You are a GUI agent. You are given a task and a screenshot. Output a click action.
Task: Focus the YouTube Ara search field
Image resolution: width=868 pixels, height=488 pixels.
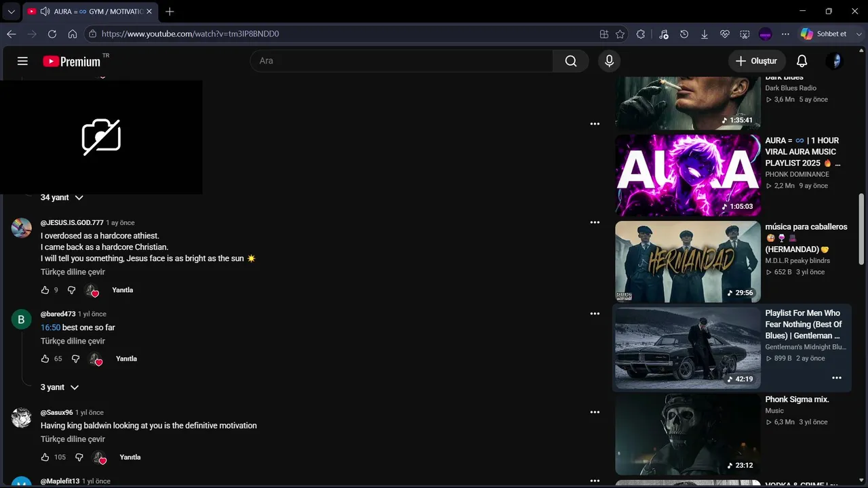click(401, 61)
